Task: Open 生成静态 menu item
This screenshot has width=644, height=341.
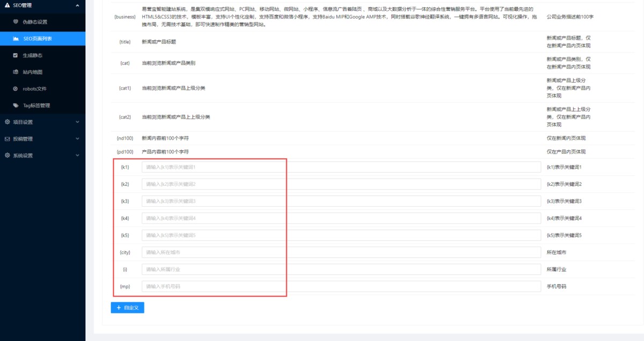Action: pos(42,55)
